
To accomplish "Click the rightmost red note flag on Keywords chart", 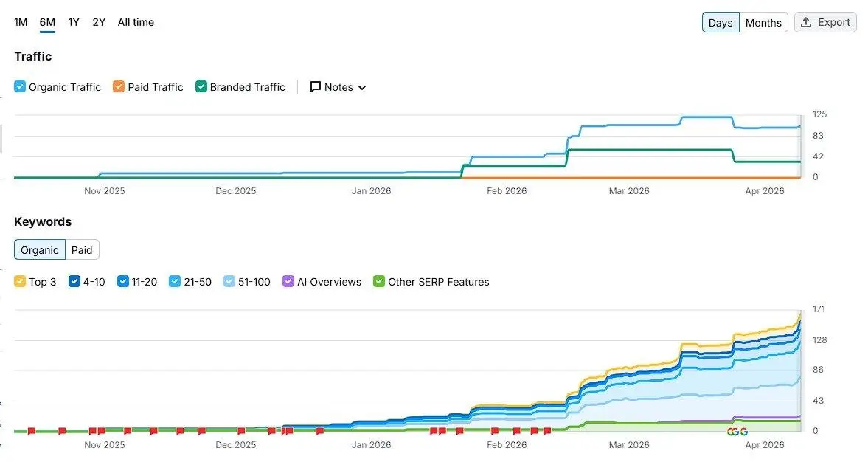I will (x=547, y=430).
